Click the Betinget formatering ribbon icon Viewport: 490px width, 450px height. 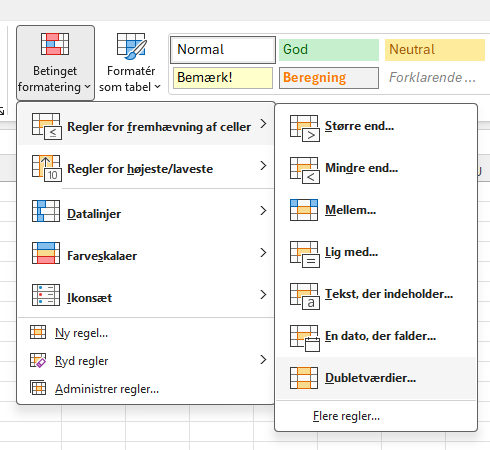[55, 44]
